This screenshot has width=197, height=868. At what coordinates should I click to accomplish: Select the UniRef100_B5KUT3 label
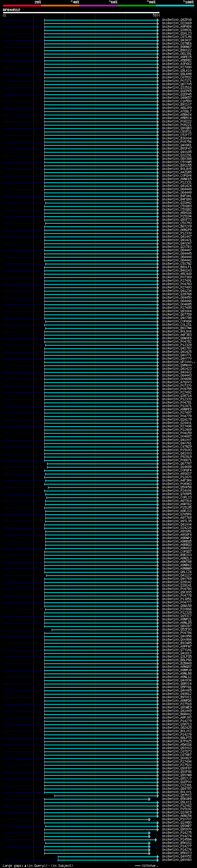click(177, 853)
